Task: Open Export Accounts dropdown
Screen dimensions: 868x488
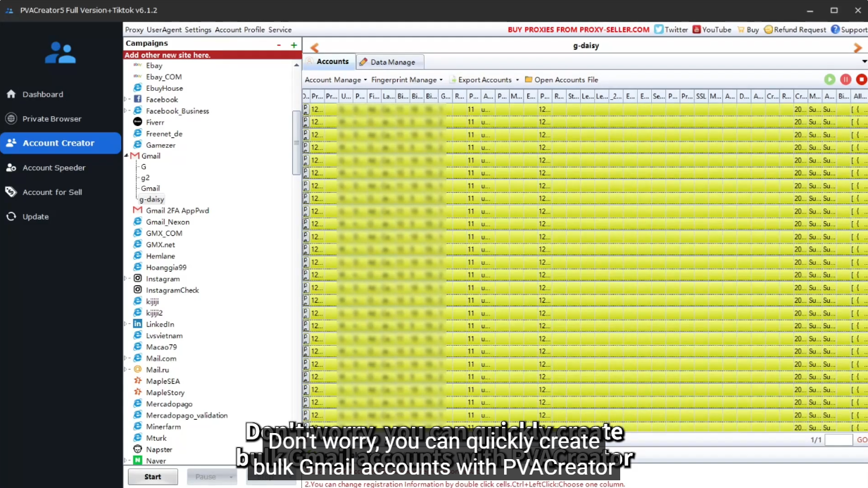Action: click(x=484, y=80)
